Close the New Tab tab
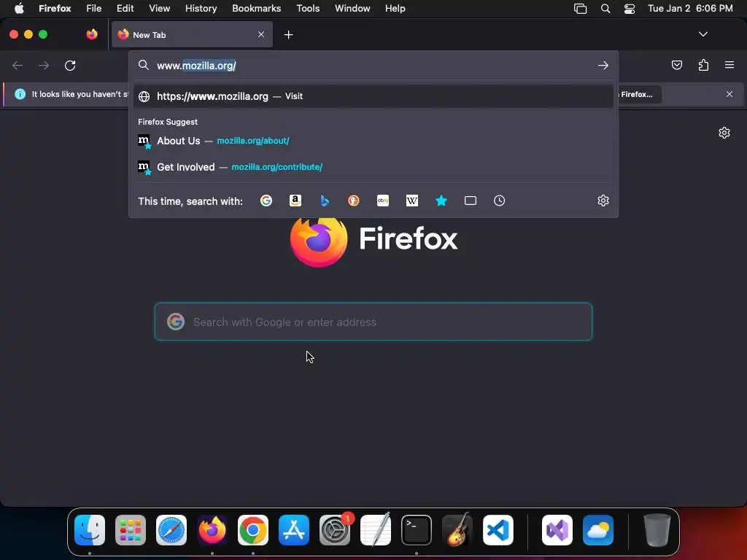 click(x=261, y=34)
